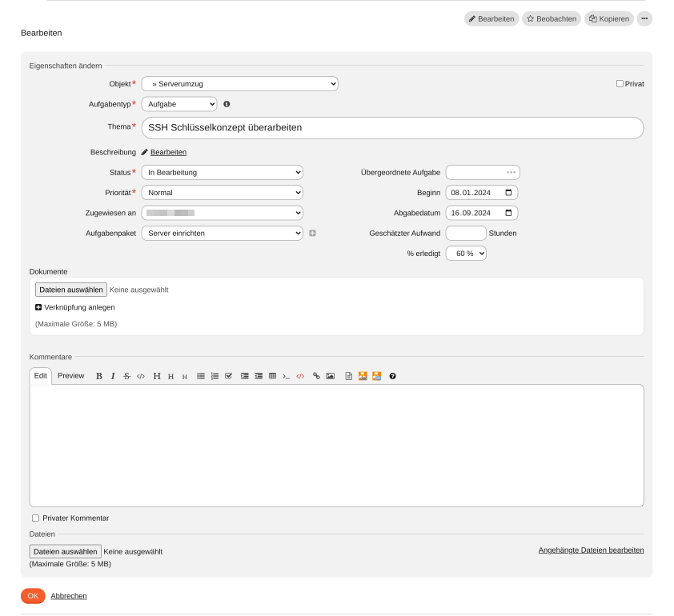The image size is (674, 616).
Task: Insert a link using the link icon
Action: click(x=316, y=376)
